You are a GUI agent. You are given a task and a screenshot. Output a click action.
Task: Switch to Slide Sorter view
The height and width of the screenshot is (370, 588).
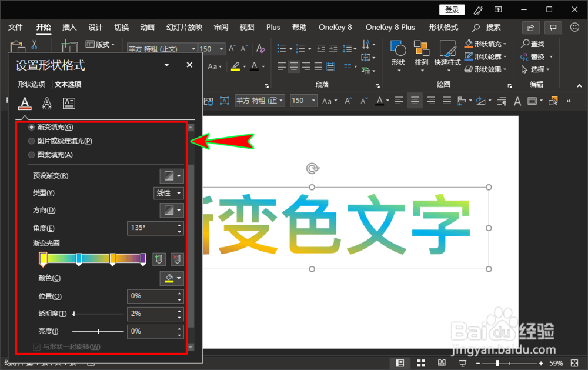(x=421, y=363)
